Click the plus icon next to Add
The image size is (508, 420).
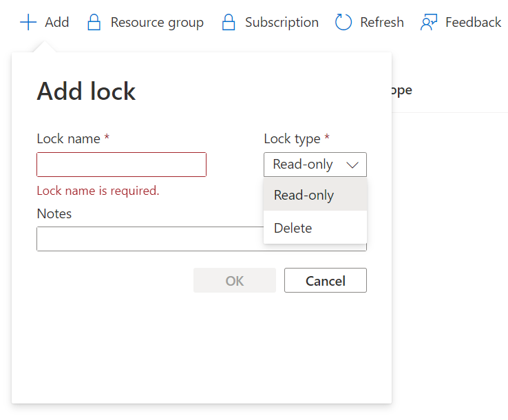pyautogui.click(x=28, y=22)
